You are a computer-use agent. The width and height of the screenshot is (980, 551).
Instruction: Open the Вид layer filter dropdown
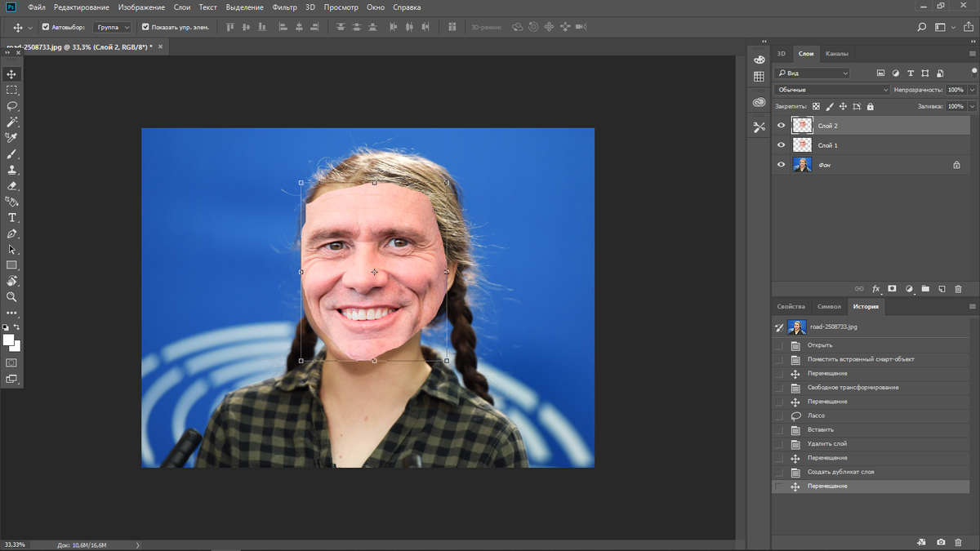tap(813, 73)
